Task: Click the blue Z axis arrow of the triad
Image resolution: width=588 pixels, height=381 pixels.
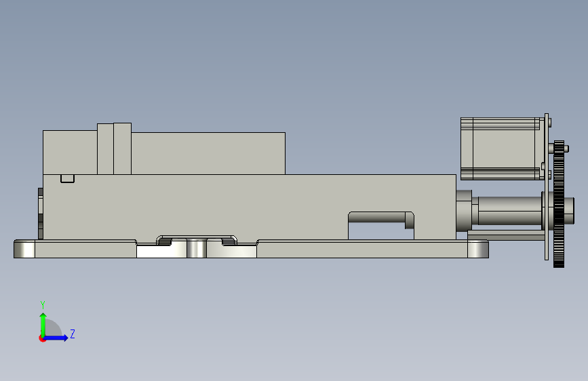Action: (x=56, y=338)
